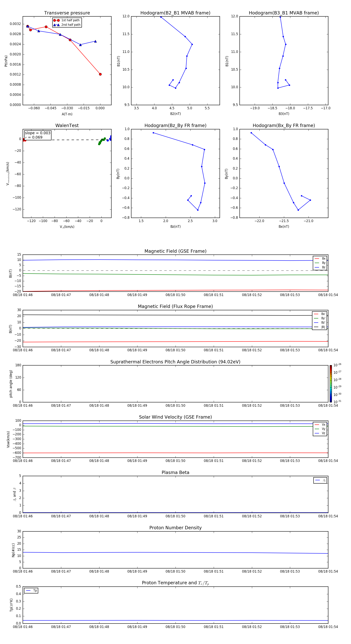Click the Bx entry in GSE magnetic legend
The image size is (351, 644).
[x=320, y=259]
